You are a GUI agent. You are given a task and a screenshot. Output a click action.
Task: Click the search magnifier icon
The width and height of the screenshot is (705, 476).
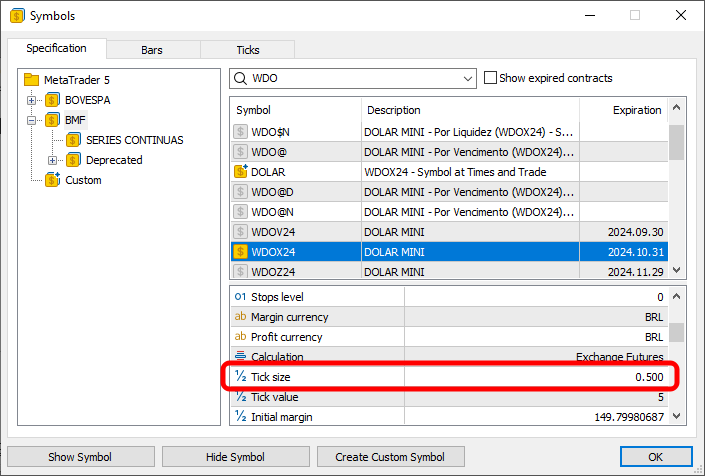(241, 79)
